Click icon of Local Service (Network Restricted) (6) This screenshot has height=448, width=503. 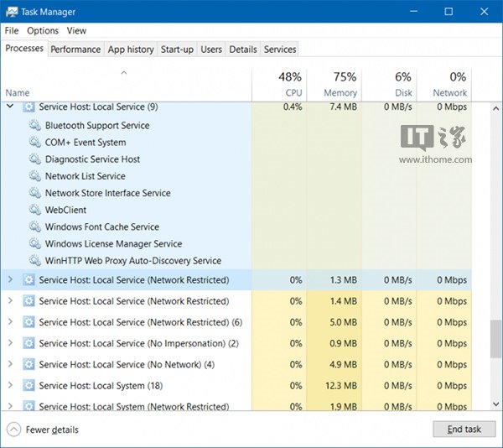tap(29, 322)
